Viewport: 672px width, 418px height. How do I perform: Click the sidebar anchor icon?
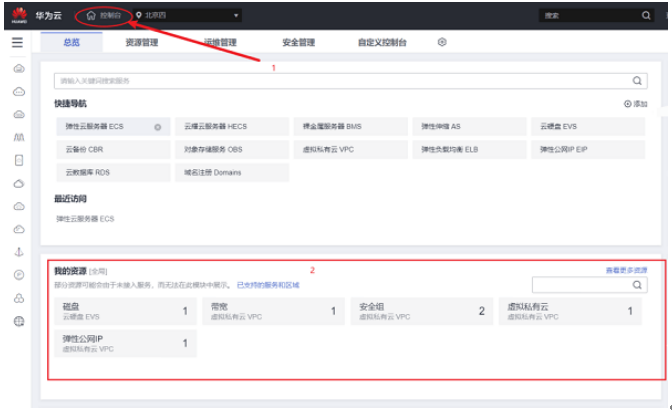[x=19, y=252]
